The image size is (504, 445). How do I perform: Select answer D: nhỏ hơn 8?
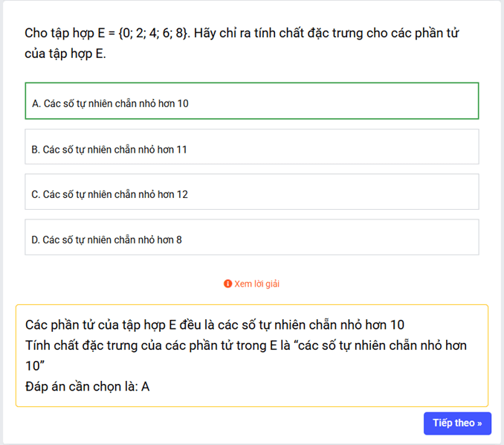coord(252,237)
